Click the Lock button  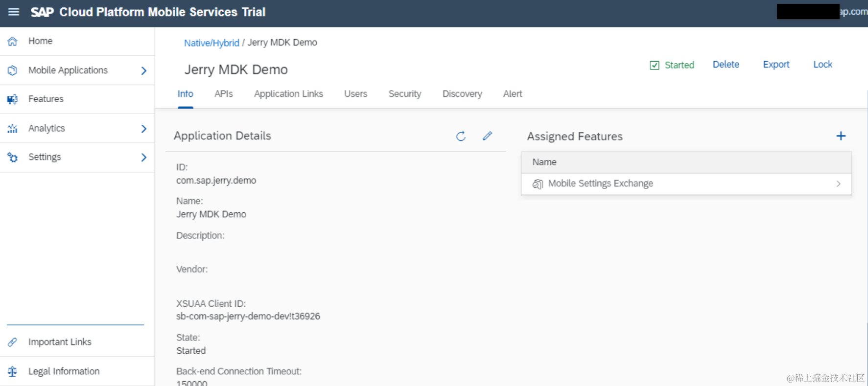coord(822,65)
